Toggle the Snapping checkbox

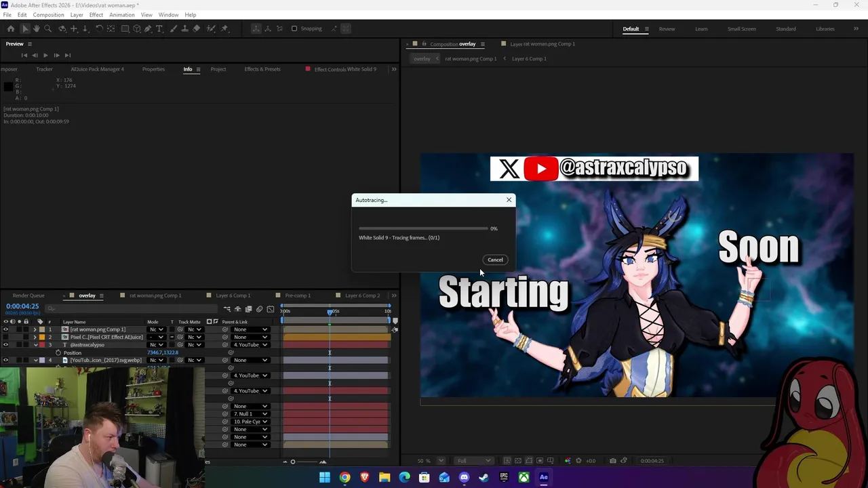click(x=294, y=28)
